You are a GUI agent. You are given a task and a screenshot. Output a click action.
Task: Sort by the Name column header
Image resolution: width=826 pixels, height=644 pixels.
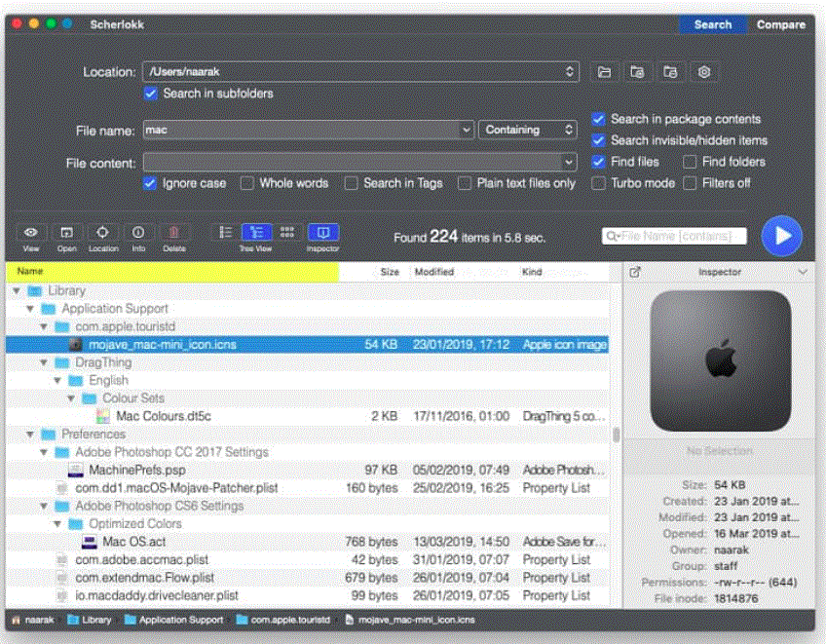click(172, 272)
